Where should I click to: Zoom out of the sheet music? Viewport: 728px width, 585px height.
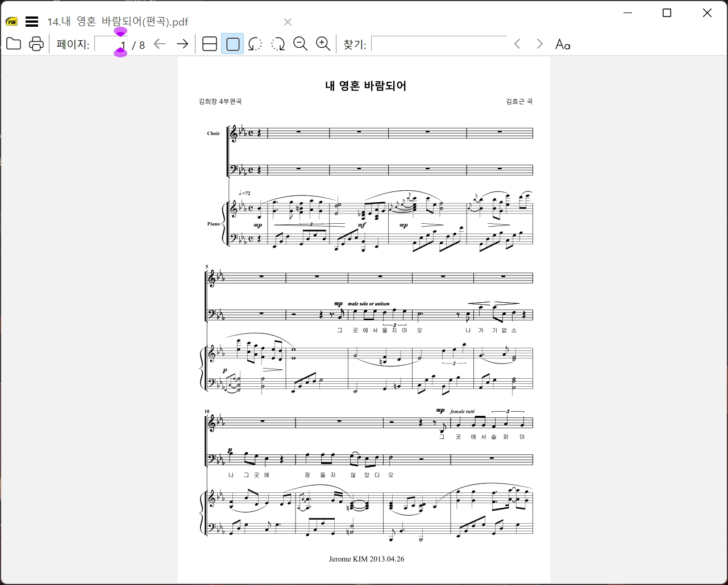300,44
